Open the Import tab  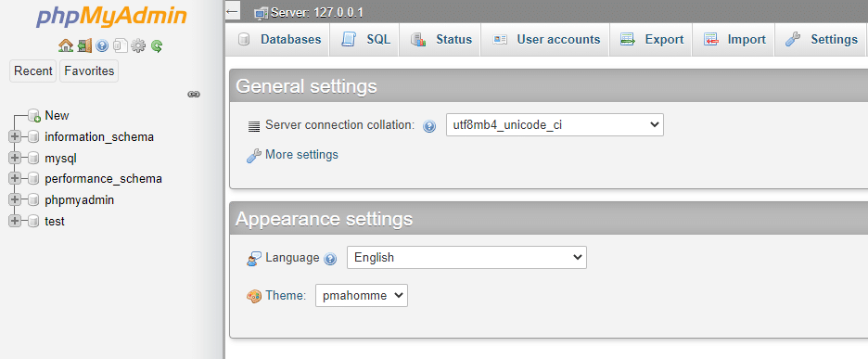pyautogui.click(x=733, y=39)
